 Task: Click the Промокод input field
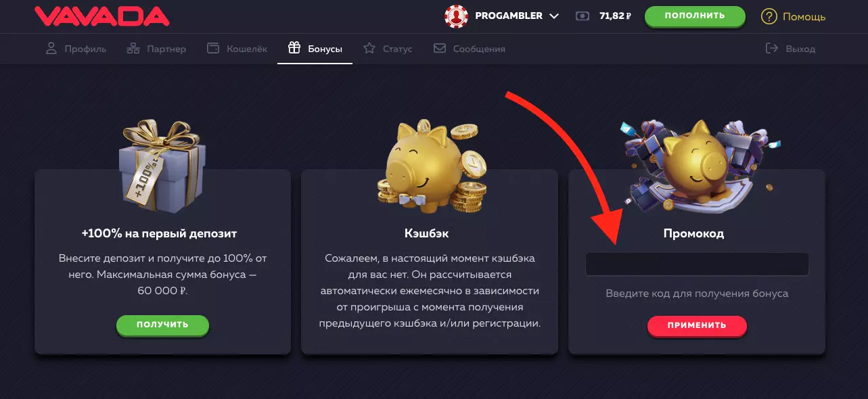click(x=697, y=264)
